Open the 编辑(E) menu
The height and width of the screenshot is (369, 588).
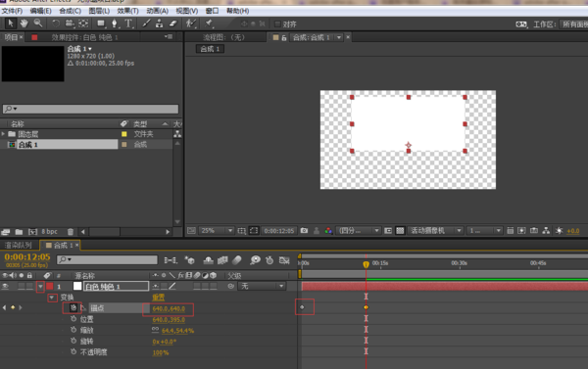[41, 11]
